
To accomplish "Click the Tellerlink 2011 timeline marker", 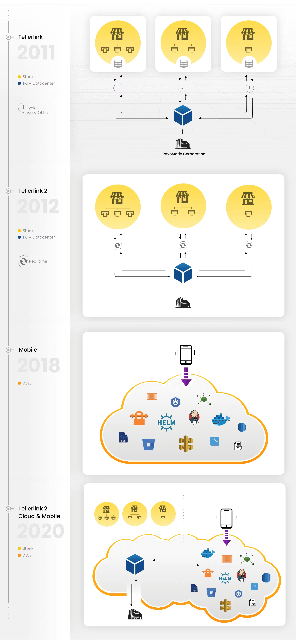I will [9, 37].
